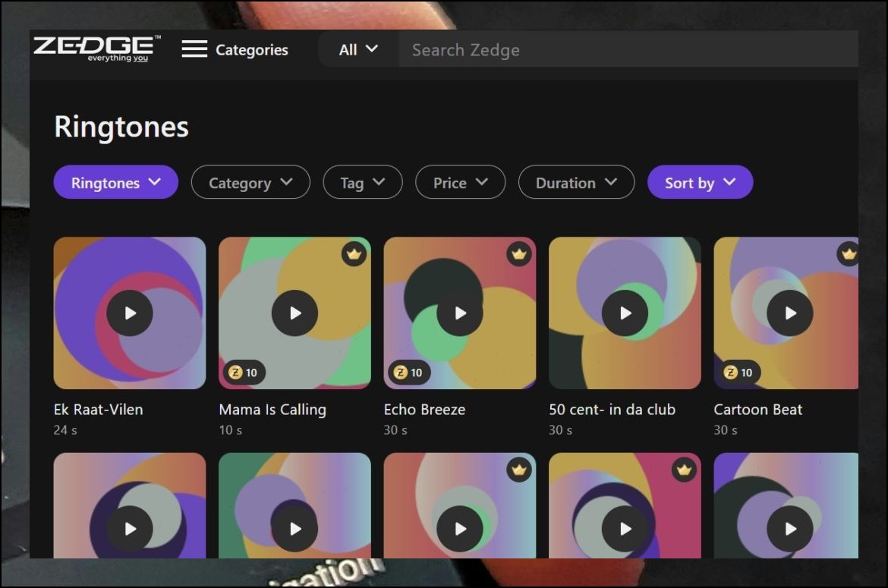Play the ringtone below Echo Breeze

coord(460,529)
